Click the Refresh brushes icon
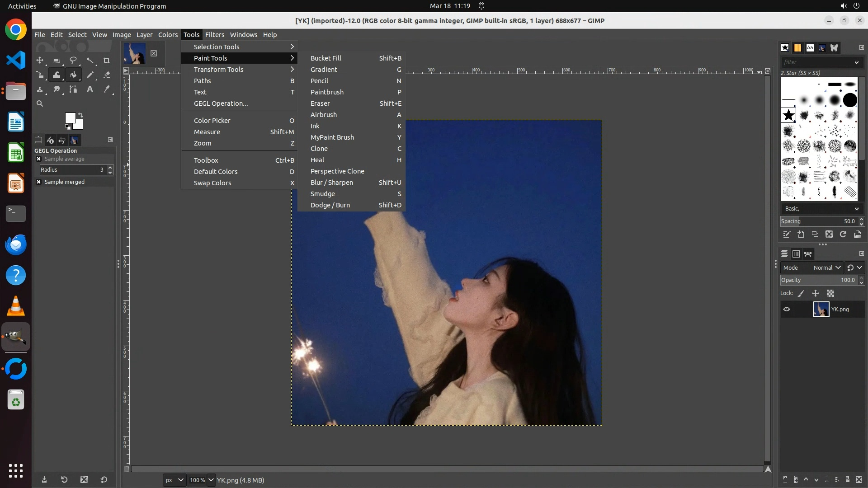The image size is (868, 488). [843, 234]
